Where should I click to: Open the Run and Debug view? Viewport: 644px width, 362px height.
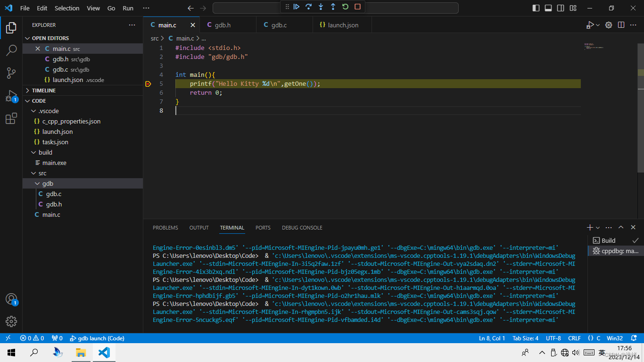(x=11, y=96)
